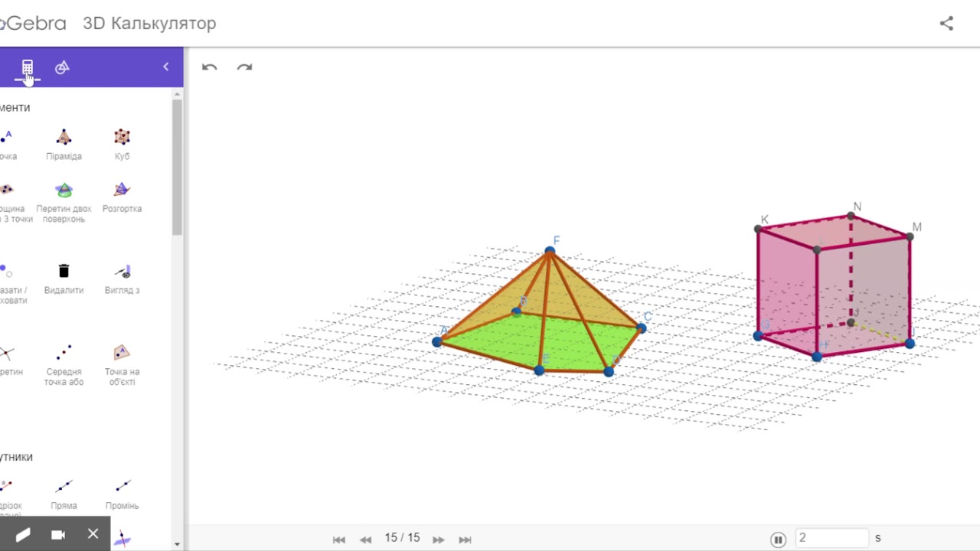Collapse the side panel with the chevron
Screen dimensions: 980x551
(x=165, y=67)
